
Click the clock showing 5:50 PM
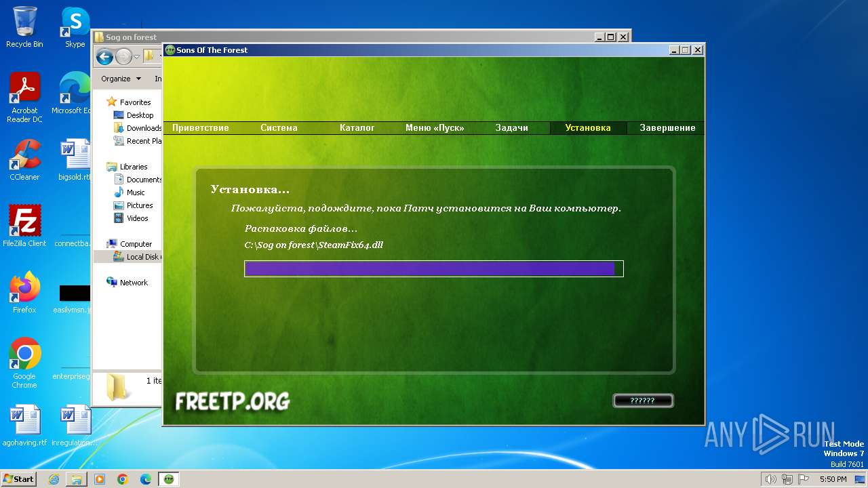[x=833, y=479]
